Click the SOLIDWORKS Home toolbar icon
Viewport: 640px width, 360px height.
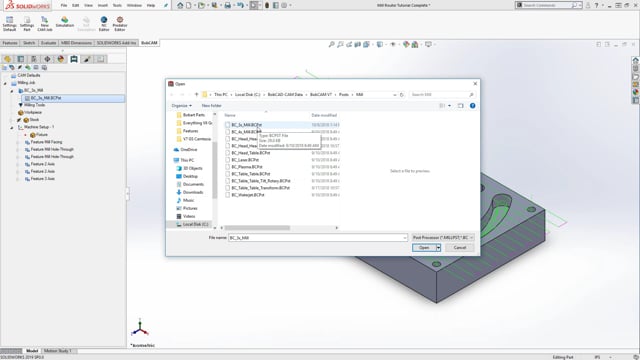(180, 5)
